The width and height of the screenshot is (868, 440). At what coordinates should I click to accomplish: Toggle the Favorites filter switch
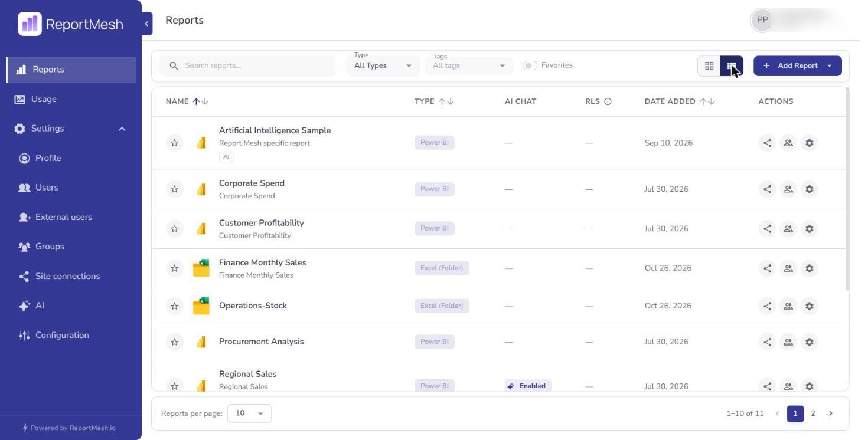coord(530,65)
